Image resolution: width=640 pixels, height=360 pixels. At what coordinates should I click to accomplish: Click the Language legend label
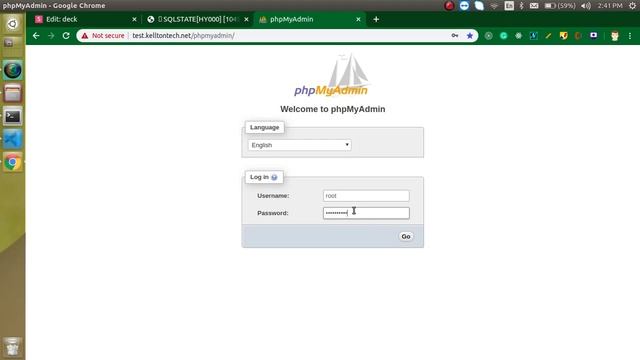[264, 127]
